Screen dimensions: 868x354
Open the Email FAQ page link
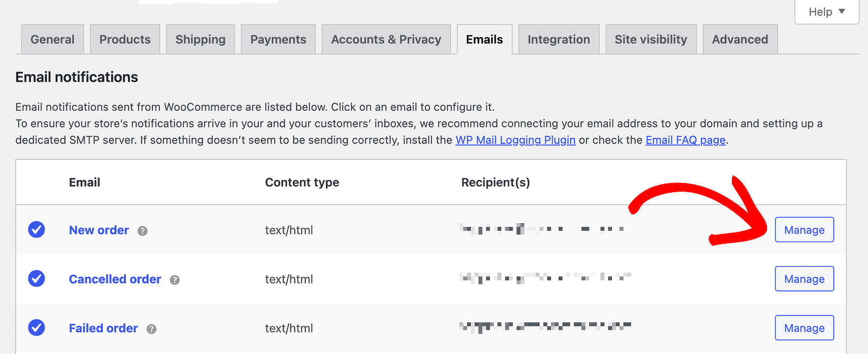tap(685, 140)
